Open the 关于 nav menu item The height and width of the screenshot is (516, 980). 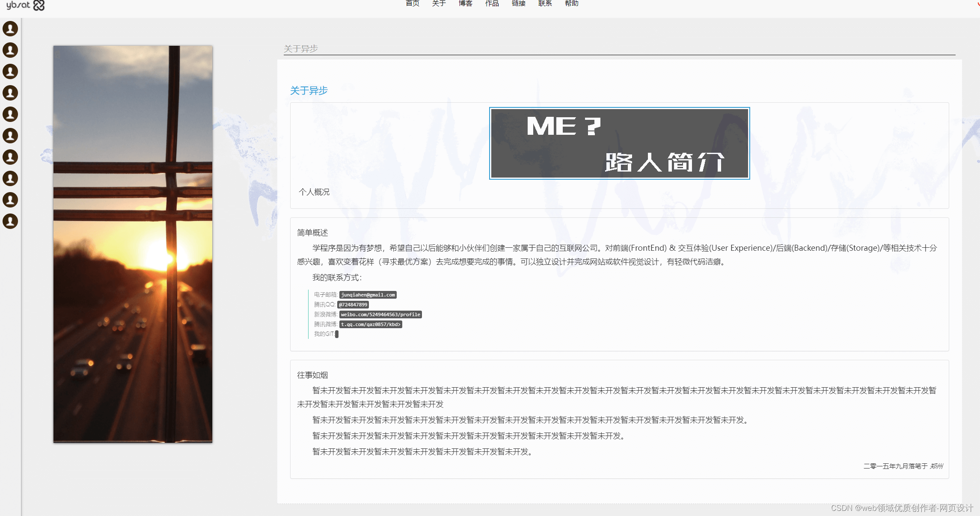[x=439, y=3]
